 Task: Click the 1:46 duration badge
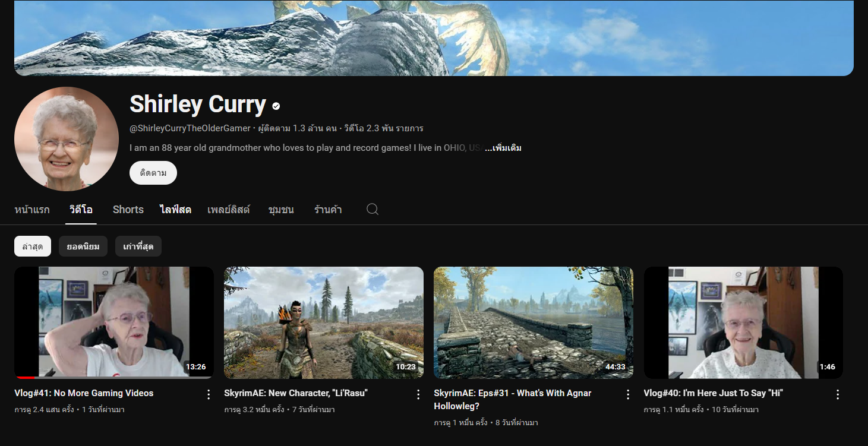[828, 366]
